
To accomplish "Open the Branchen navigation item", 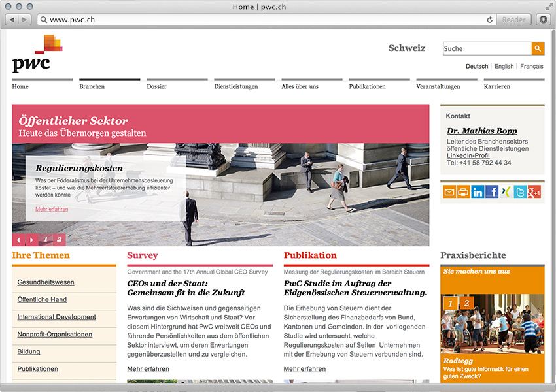I will coord(92,86).
